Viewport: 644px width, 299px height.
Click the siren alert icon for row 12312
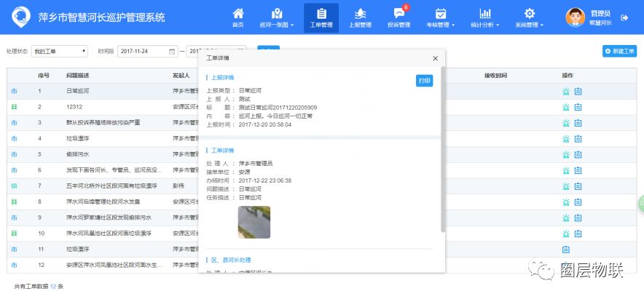(x=566, y=107)
